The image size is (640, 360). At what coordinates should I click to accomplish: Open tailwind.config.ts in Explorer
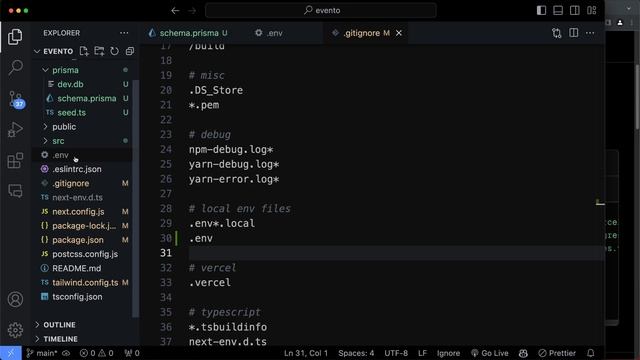(85, 282)
